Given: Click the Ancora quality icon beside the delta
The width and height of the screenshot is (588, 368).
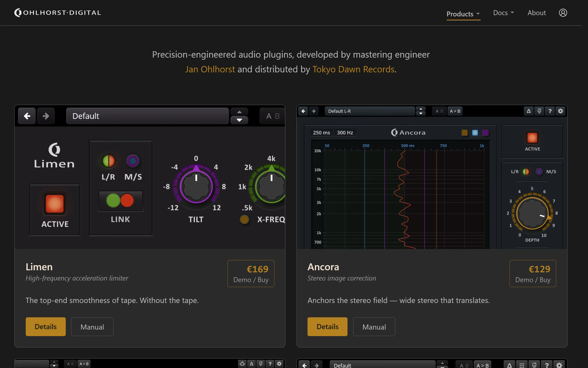Looking at the screenshot, I should coord(539,111).
